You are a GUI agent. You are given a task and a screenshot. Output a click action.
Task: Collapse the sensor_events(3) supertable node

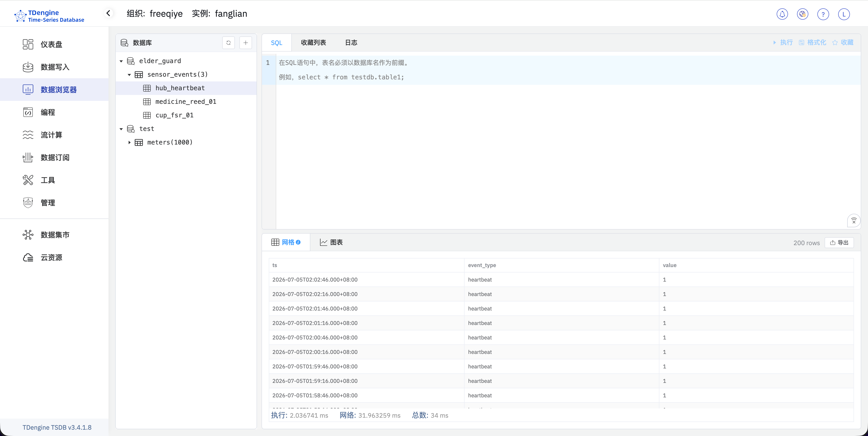[129, 75]
